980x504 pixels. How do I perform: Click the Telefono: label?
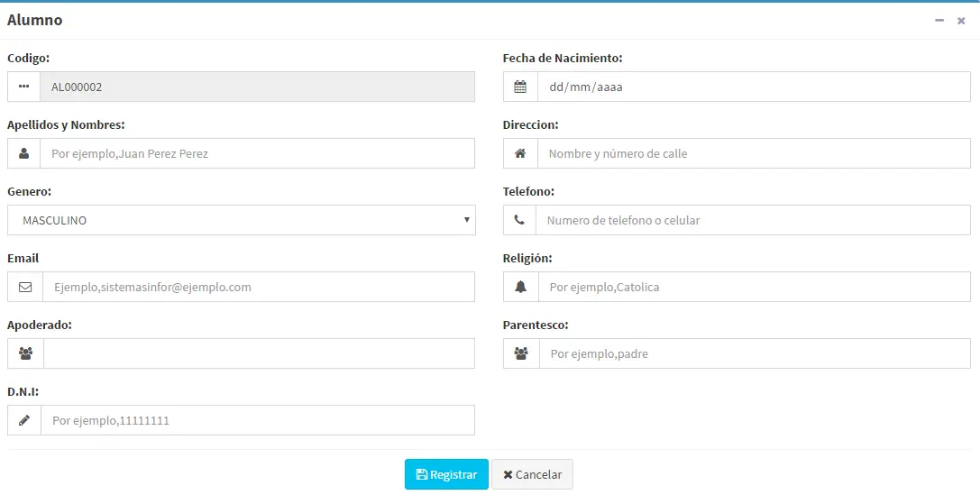point(528,191)
